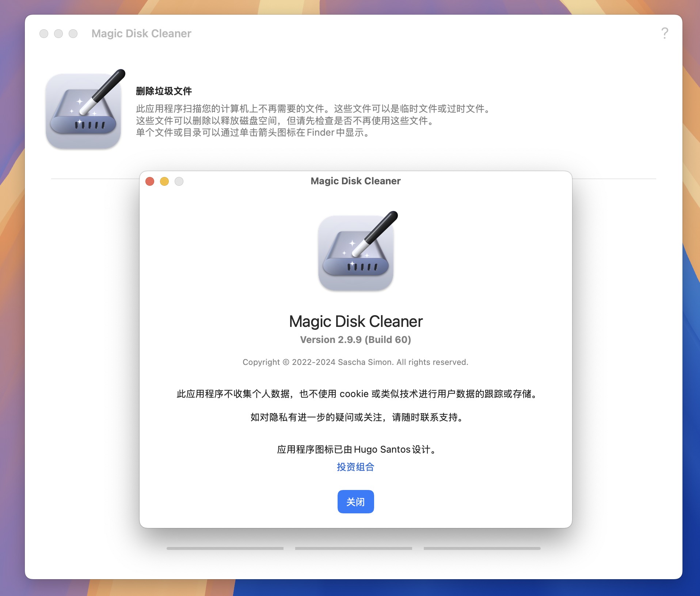Close the about dialog with the red button

tap(150, 181)
